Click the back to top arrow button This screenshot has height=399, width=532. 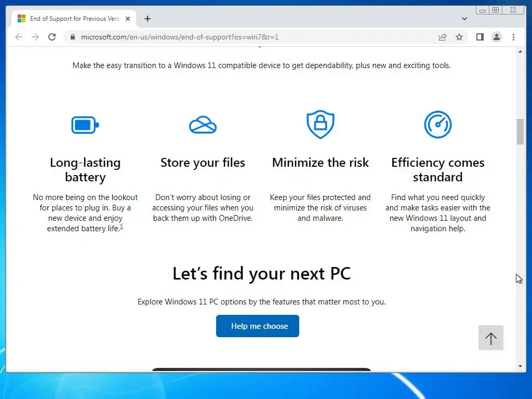pos(491,338)
